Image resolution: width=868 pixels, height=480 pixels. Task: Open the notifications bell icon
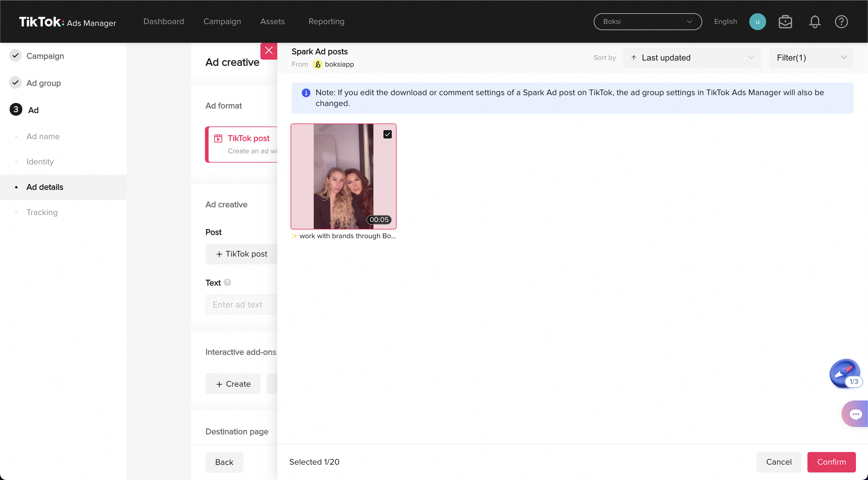[814, 21]
